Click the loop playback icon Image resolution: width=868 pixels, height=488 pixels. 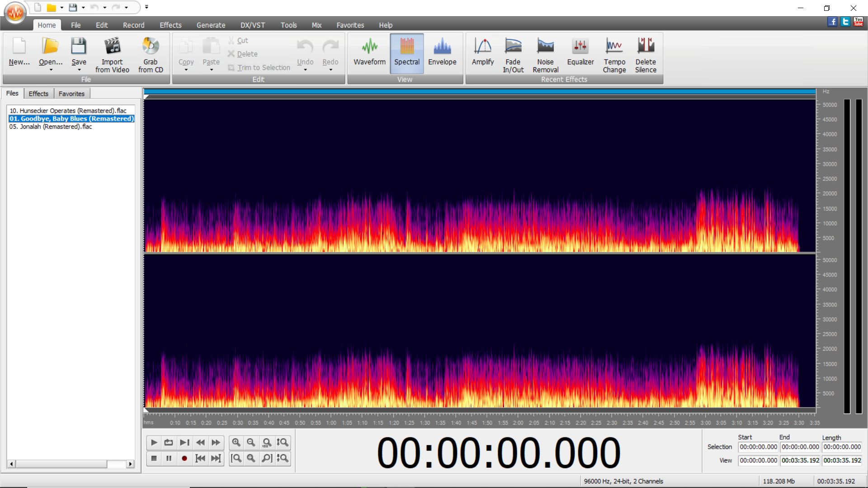click(x=169, y=442)
